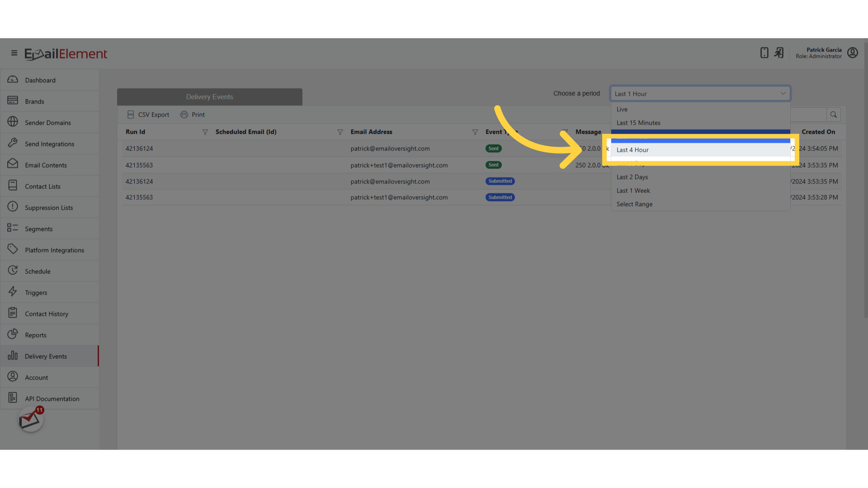This screenshot has width=868, height=488.
Task: Click the Contact Lists icon
Action: [13, 186]
